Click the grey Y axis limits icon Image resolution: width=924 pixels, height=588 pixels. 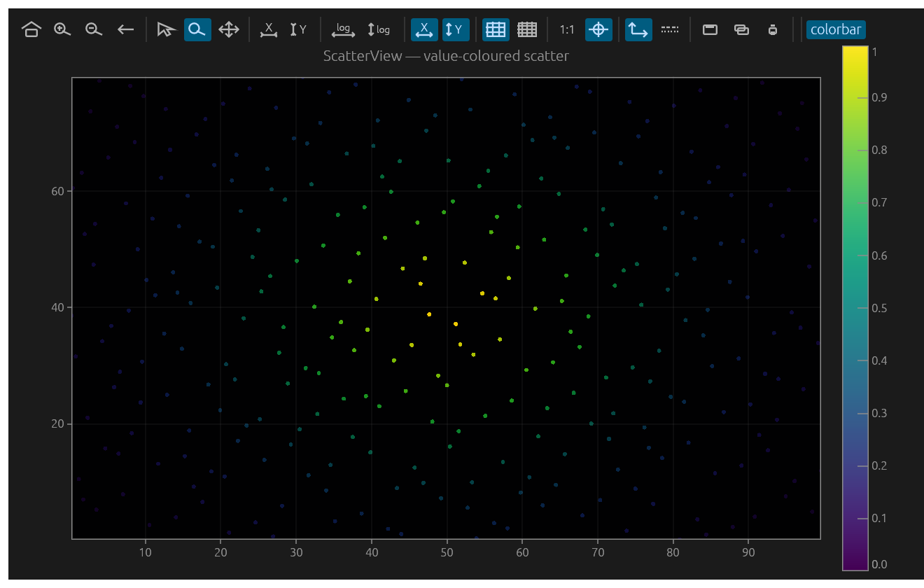coord(299,29)
